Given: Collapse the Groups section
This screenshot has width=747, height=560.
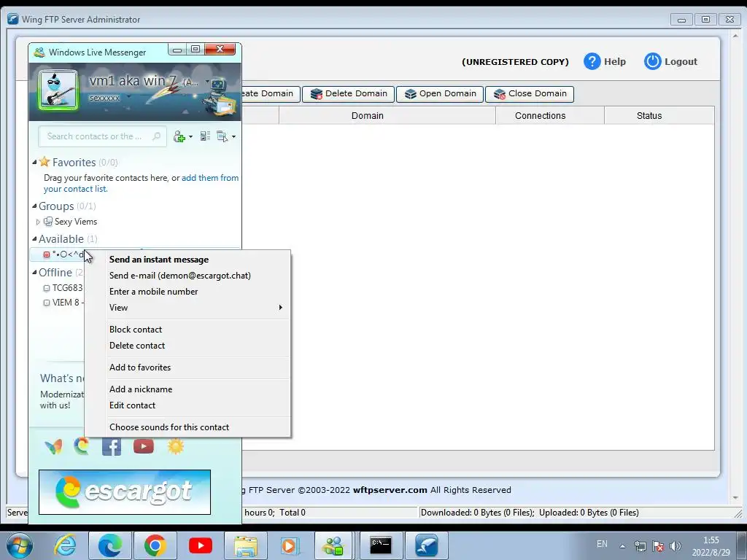Looking at the screenshot, I should coord(34,206).
